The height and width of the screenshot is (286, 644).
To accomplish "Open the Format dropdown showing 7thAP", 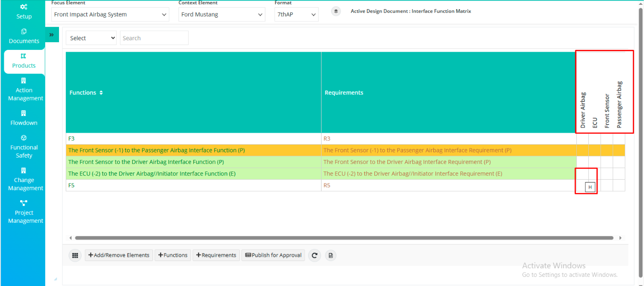I will 297,14.
